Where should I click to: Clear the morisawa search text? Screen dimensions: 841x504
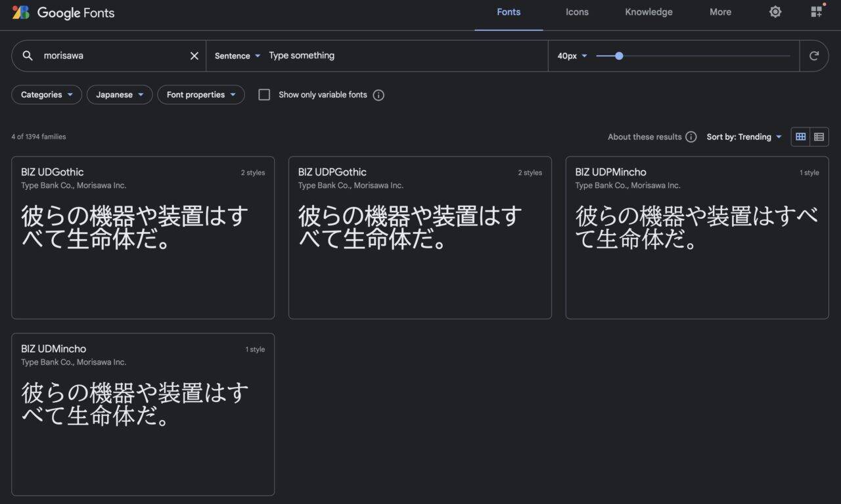pos(194,56)
